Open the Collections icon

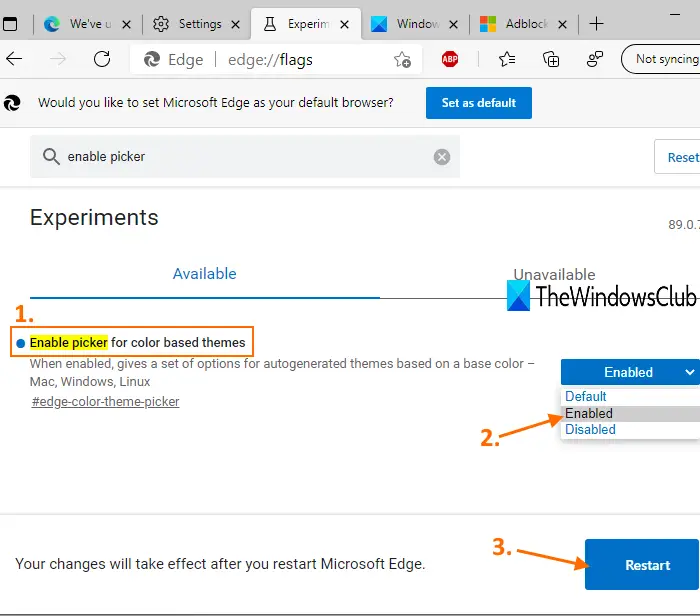[550, 59]
